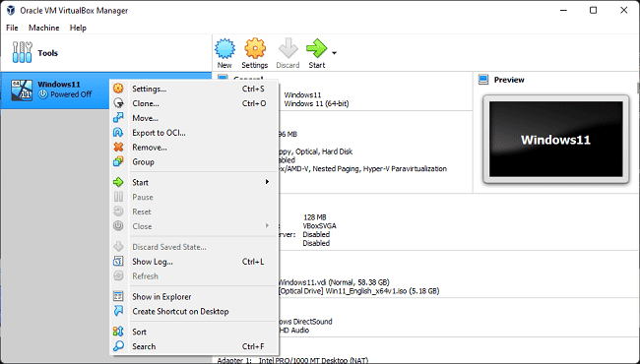This screenshot has width=640, height=364.
Task: Click the Show Log icon in context menu
Action: 118,262
